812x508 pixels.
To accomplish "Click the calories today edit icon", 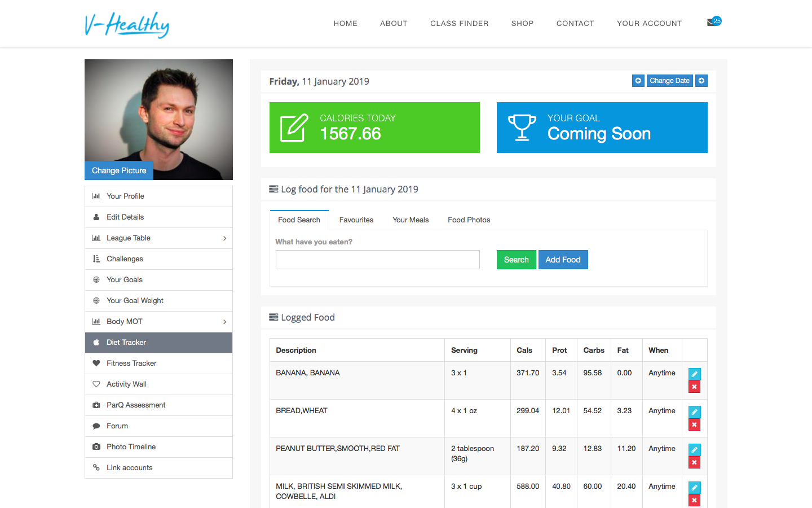I will point(294,128).
